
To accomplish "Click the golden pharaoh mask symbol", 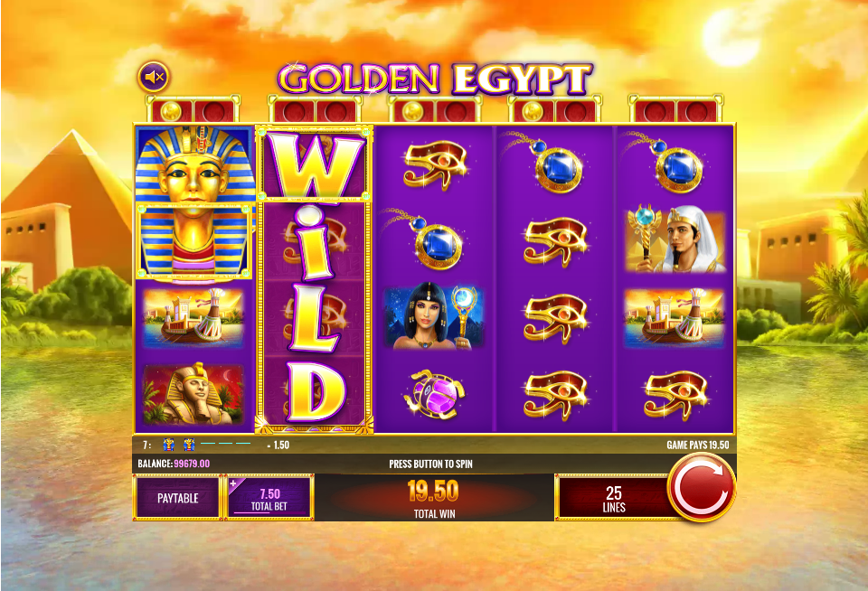I will click(194, 203).
